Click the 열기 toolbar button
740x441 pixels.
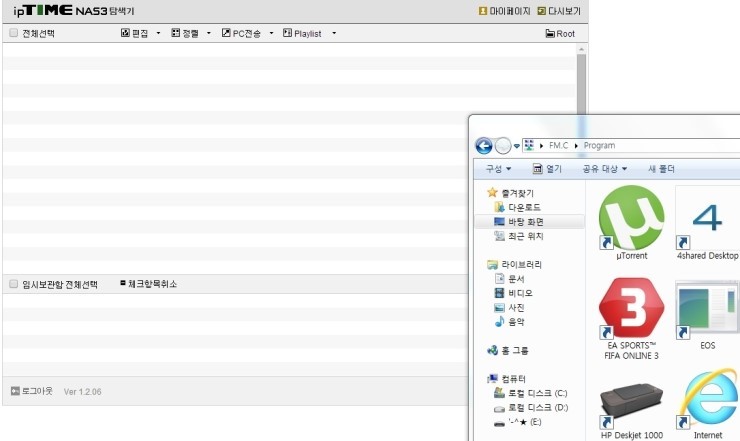point(547,169)
